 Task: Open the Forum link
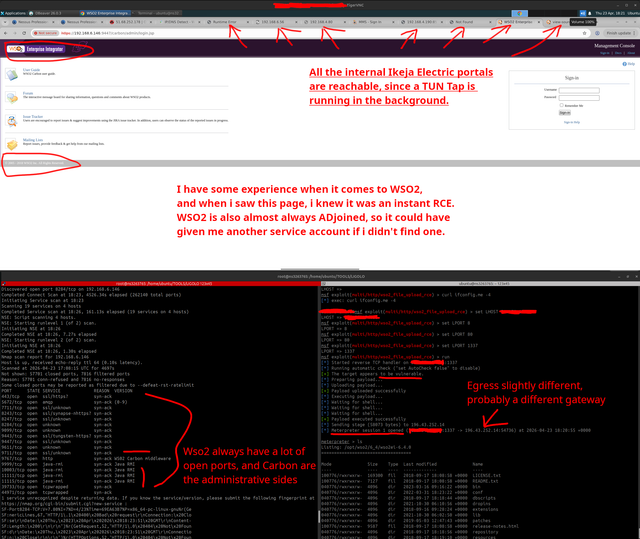pyautogui.click(x=28, y=93)
